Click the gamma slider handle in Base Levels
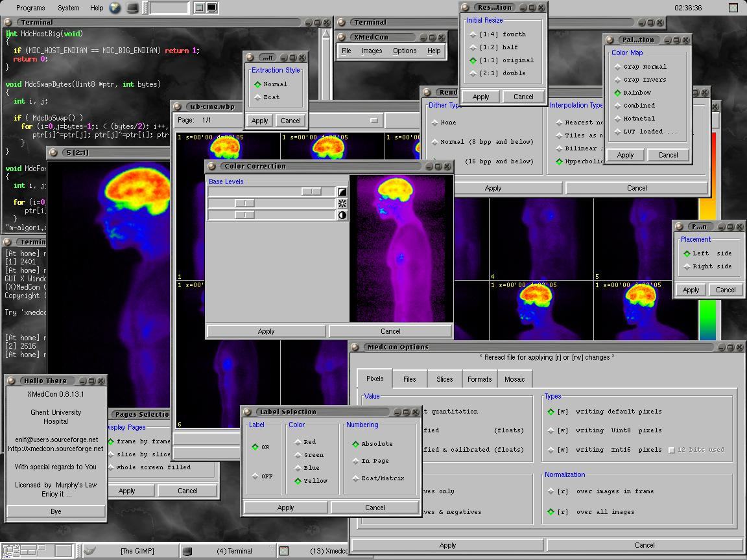The image size is (747, 560). click(311, 191)
